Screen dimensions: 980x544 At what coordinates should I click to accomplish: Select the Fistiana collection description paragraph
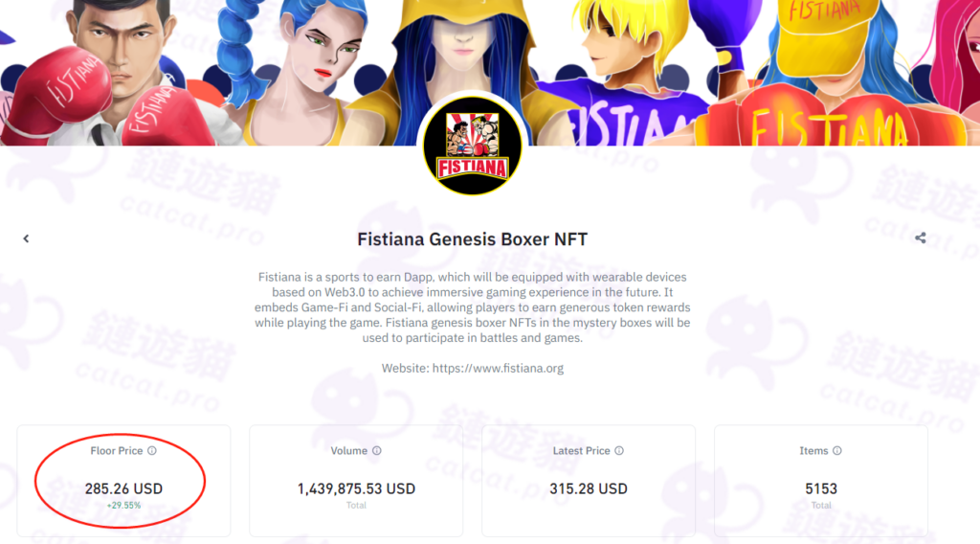473,307
